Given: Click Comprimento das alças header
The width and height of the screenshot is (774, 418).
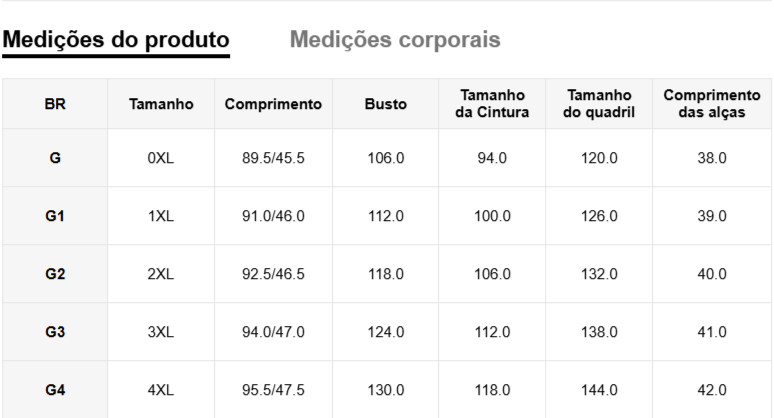Looking at the screenshot, I should coord(712,104).
